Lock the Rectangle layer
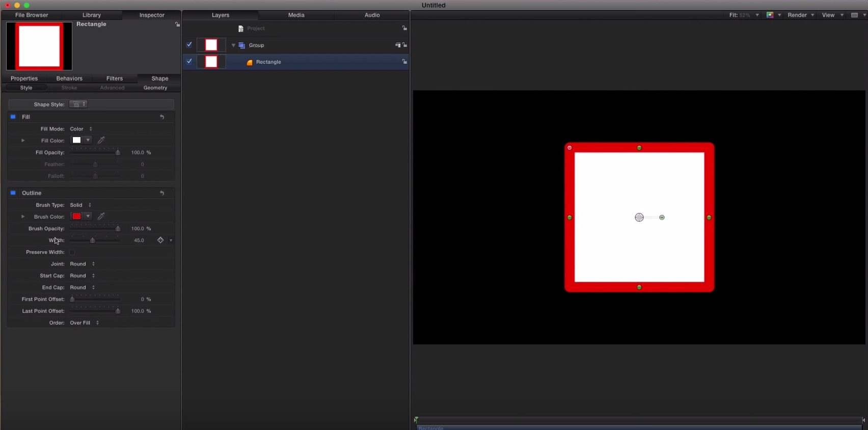 tap(404, 62)
